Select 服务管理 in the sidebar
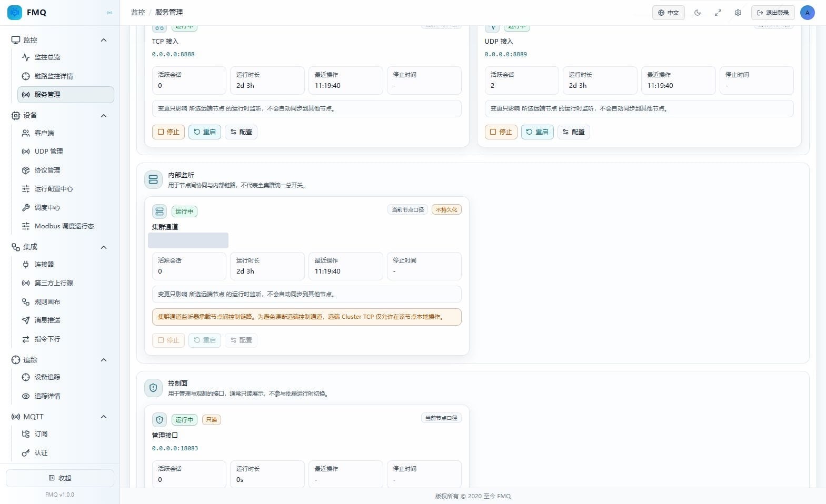Screen dimensions: 826x504 [66, 95]
